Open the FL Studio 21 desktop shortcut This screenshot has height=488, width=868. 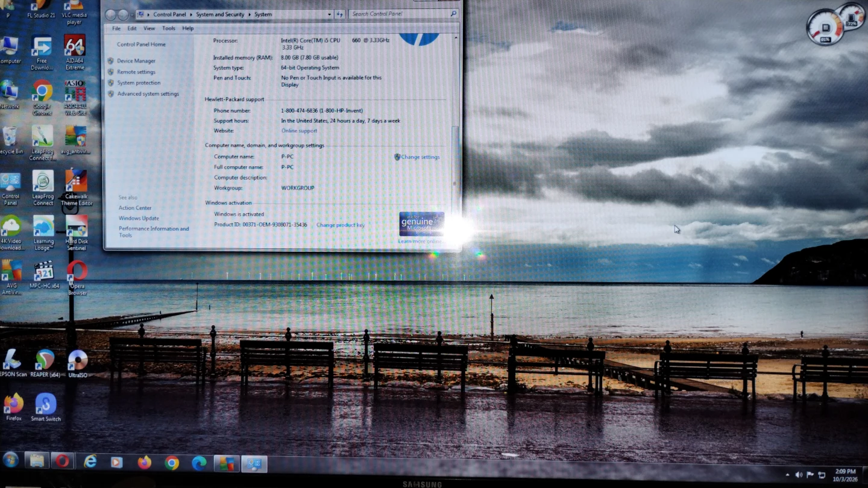(42, 8)
